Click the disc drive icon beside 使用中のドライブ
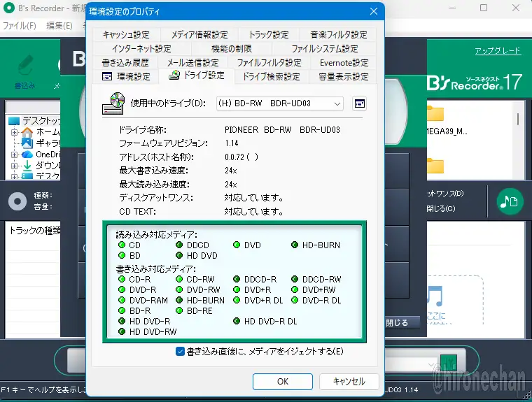The image size is (532, 402). tap(113, 103)
